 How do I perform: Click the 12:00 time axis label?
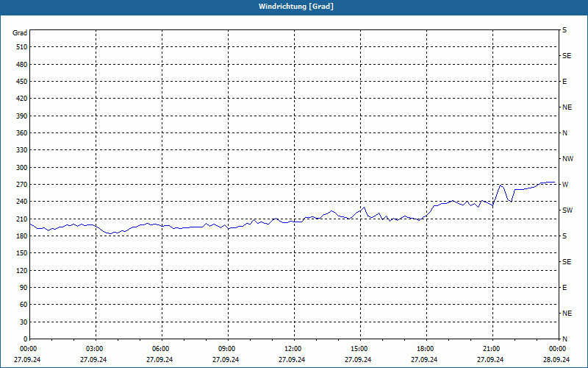[294, 348]
